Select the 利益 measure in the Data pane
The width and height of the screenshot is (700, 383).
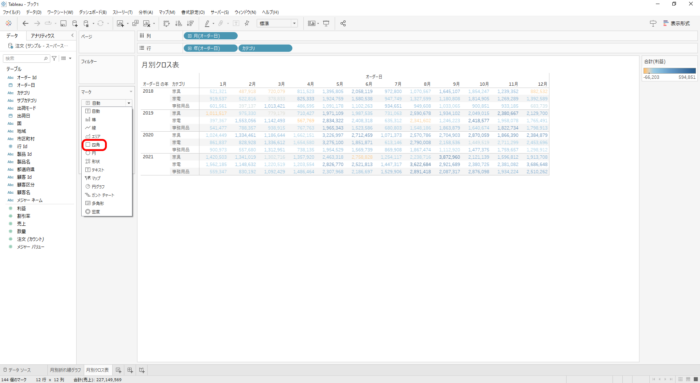21,208
